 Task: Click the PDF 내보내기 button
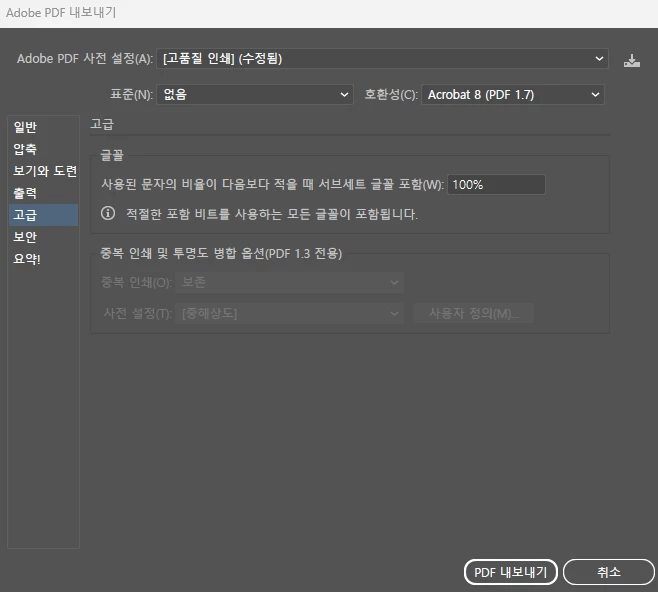(x=511, y=572)
